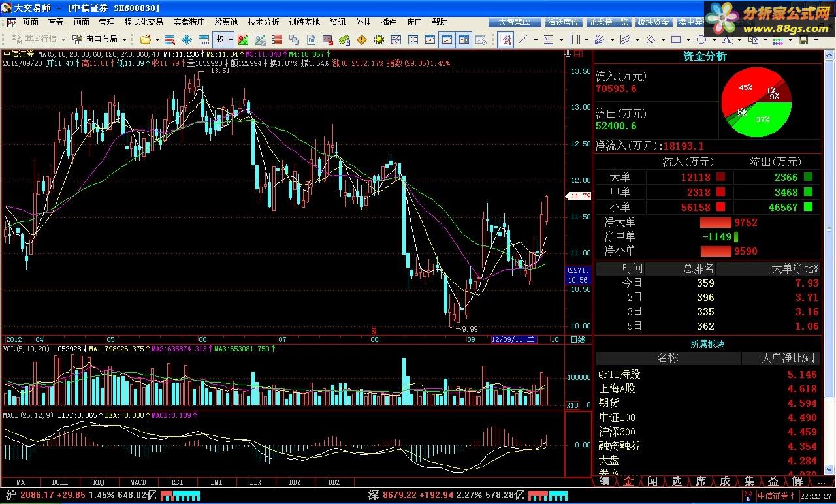
Task: Click the green money stack icon
Action: point(345,40)
